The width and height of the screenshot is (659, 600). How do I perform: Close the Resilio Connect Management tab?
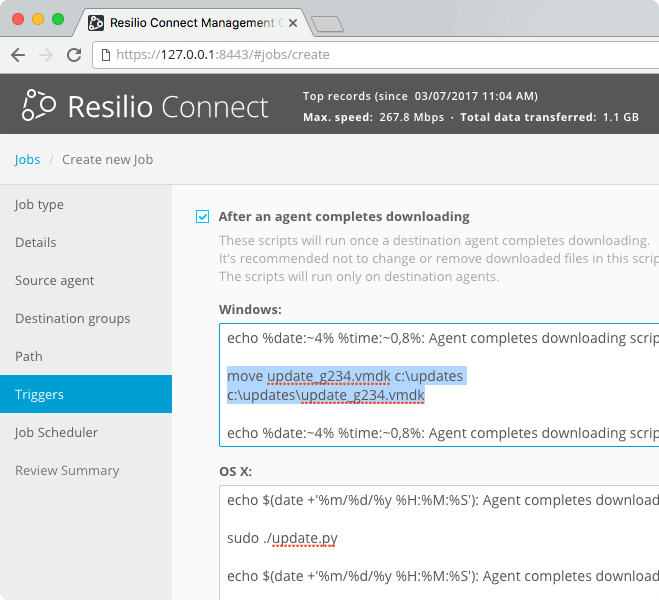click(x=293, y=23)
